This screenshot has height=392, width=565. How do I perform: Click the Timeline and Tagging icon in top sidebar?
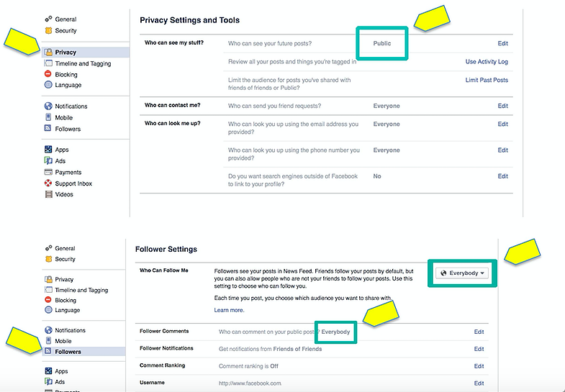coord(48,63)
